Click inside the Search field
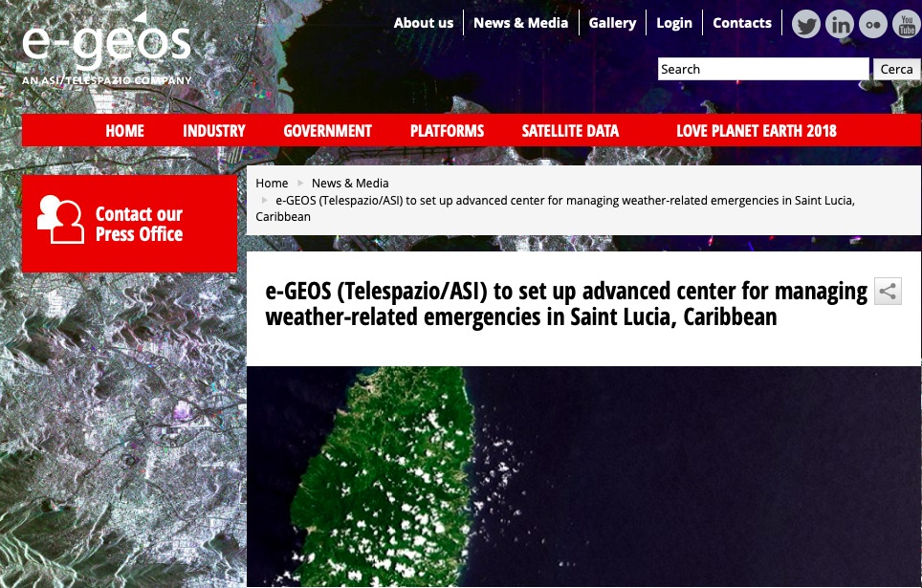This screenshot has width=922, height=588. [763, 69]
